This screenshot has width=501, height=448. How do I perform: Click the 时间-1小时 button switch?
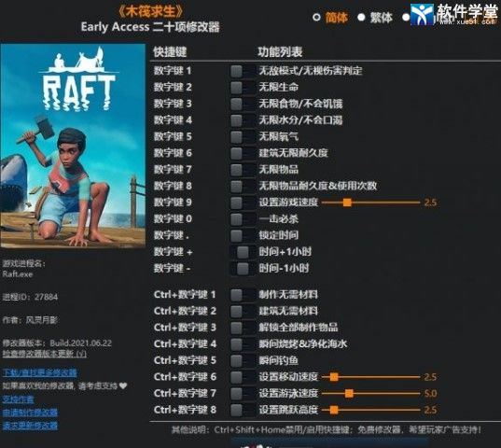[x=243, y=269]
